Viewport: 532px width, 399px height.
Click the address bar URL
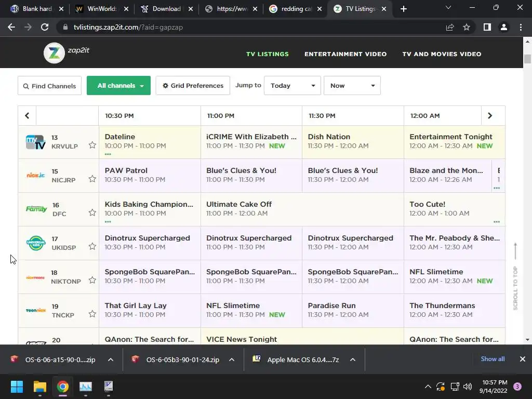128,27
